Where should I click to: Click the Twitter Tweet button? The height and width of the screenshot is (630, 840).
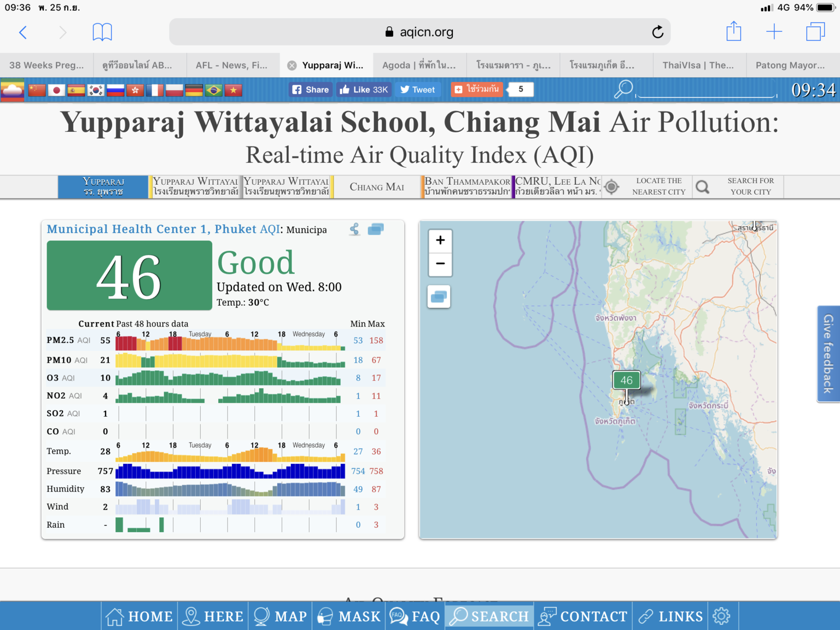pyautogui.click(x=418, y=90)
